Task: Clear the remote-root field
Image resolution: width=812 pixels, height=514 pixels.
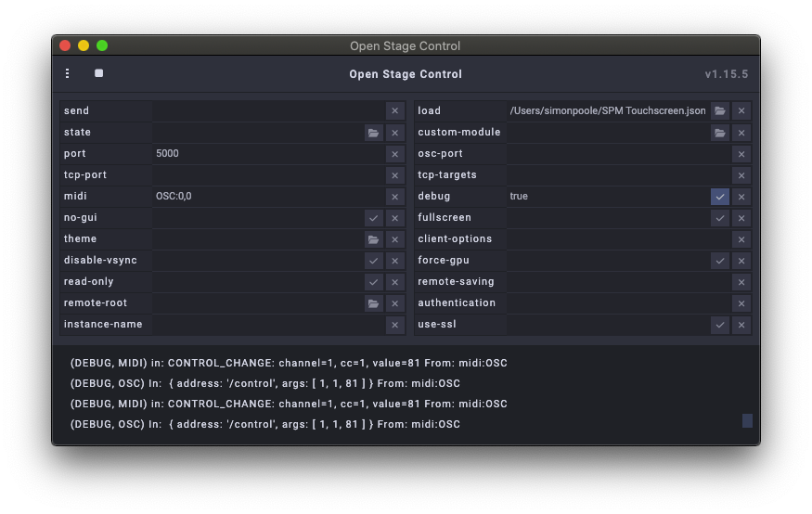Action: (x=394, y=303)
